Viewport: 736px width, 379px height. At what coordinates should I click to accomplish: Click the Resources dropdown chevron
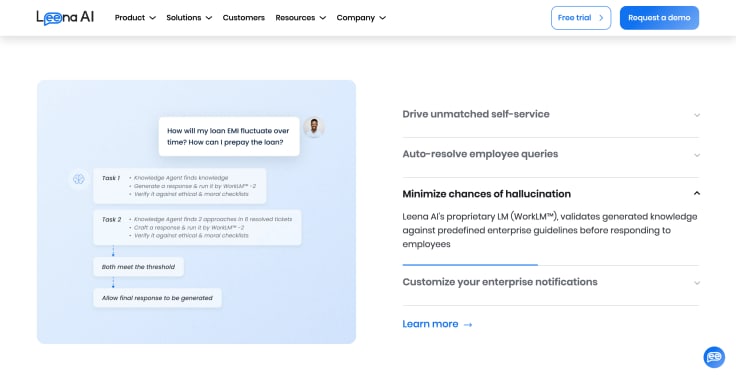click(x=322, y=18)
